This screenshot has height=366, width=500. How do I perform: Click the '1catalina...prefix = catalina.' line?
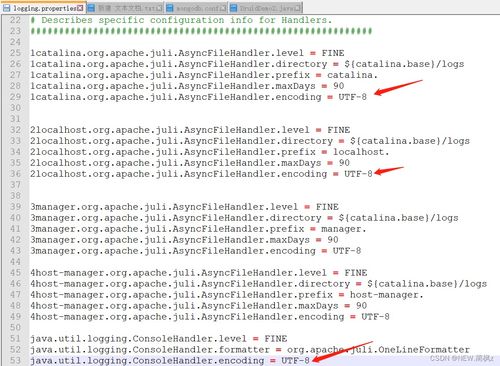click(204, 75)
